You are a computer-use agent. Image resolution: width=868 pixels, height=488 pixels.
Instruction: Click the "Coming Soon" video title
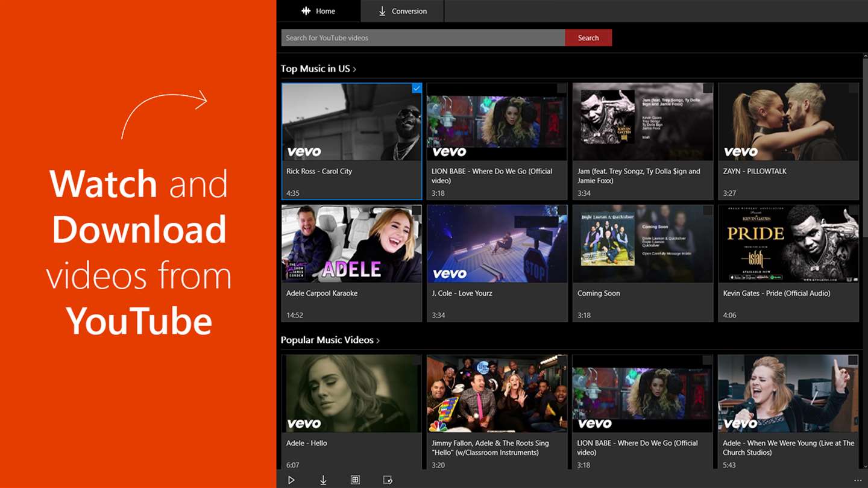599,293
